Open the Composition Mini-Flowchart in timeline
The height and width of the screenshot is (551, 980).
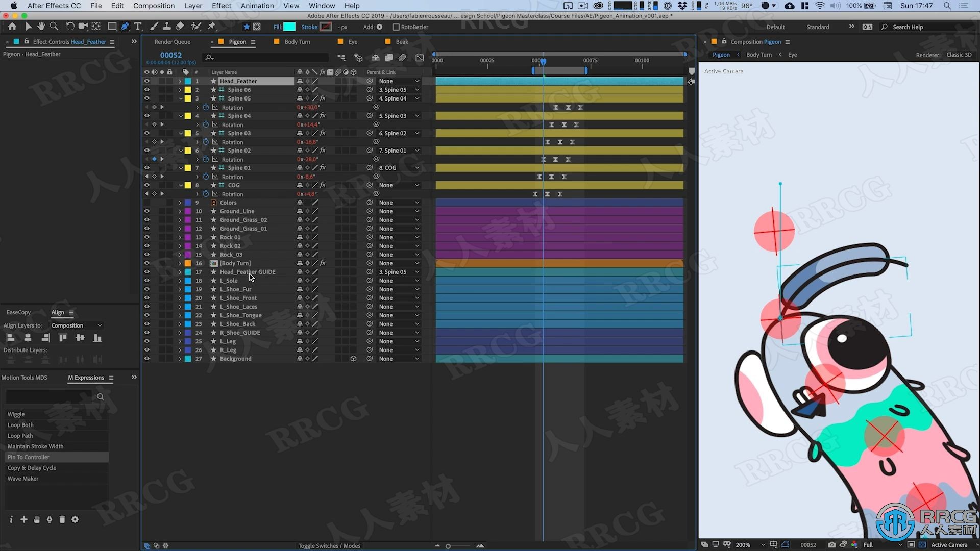coord(341,58)
